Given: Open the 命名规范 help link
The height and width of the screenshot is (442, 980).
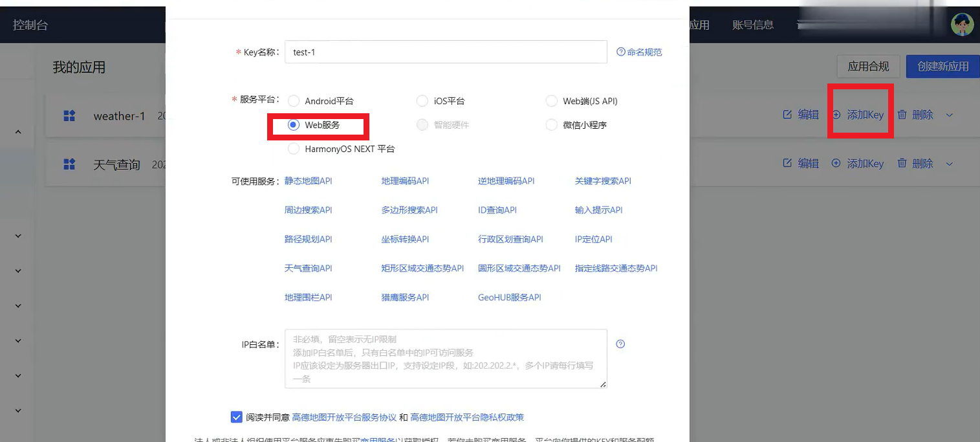Looking at the screenshot, I should pyautogui.click(x=639, y=52).
